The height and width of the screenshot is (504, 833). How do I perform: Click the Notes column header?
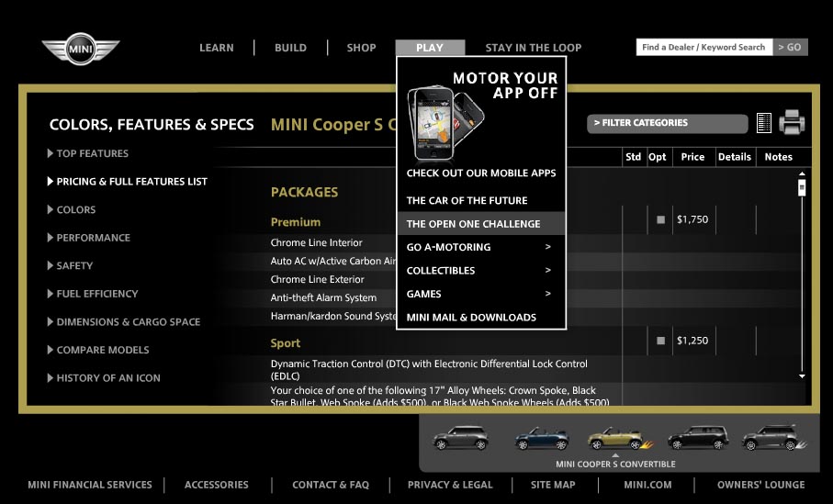point(778,157)
